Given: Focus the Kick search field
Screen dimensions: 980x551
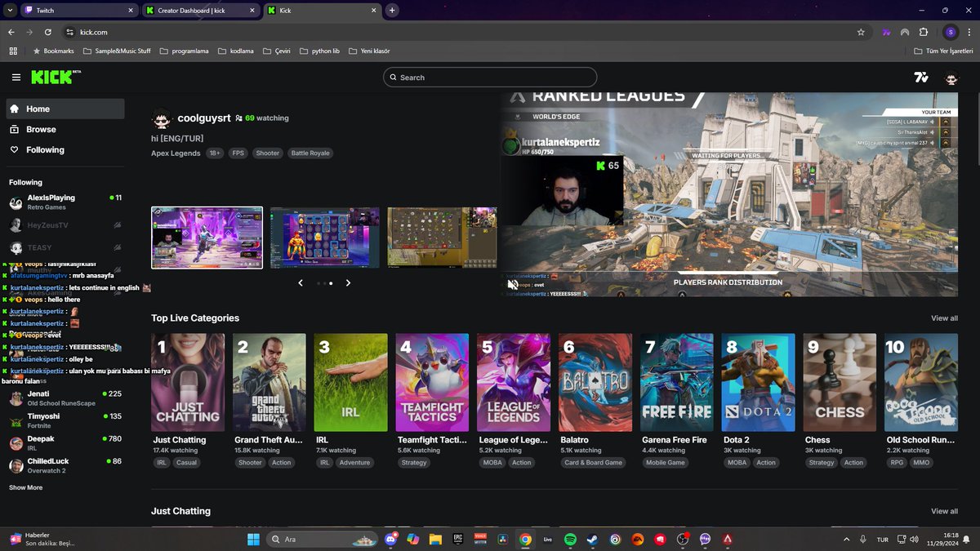Looking at the screenshot, I should point(490,78).
